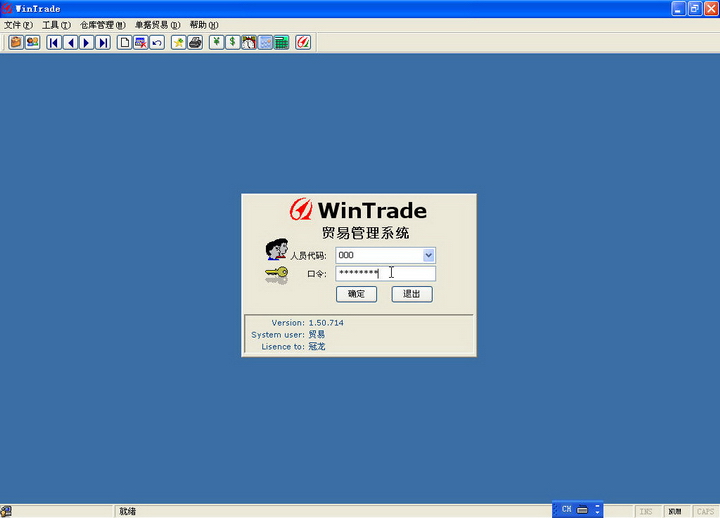Click the green dollar currency icon
This screenshot has height=518, width=720.
pyautogui.click(x=232, y=43)
